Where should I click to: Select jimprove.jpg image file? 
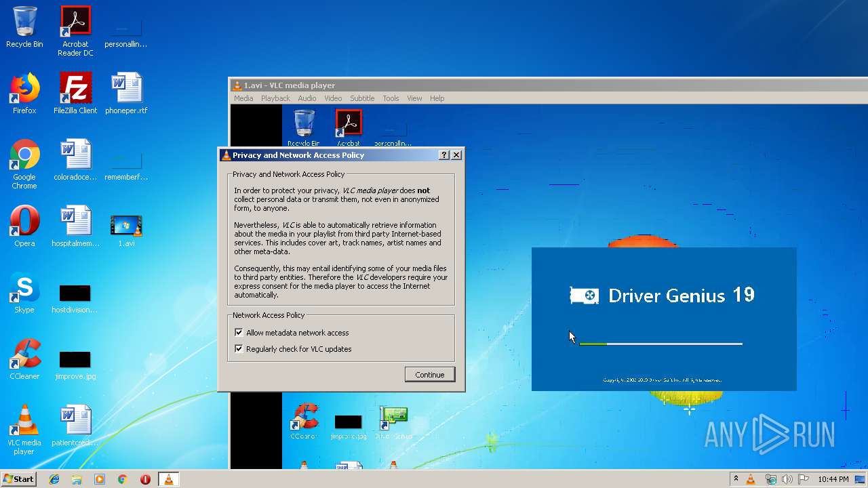[75, 365]
